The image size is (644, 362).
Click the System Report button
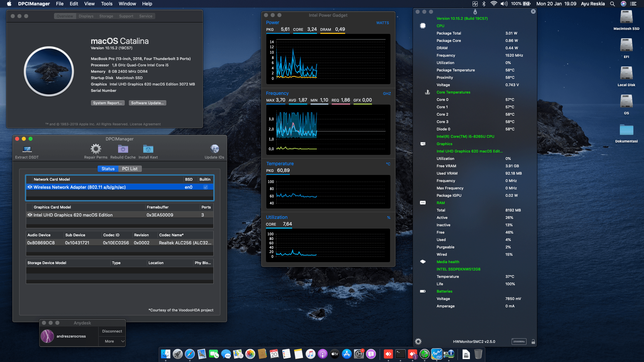pyautogui.click(x=108, y=103)
